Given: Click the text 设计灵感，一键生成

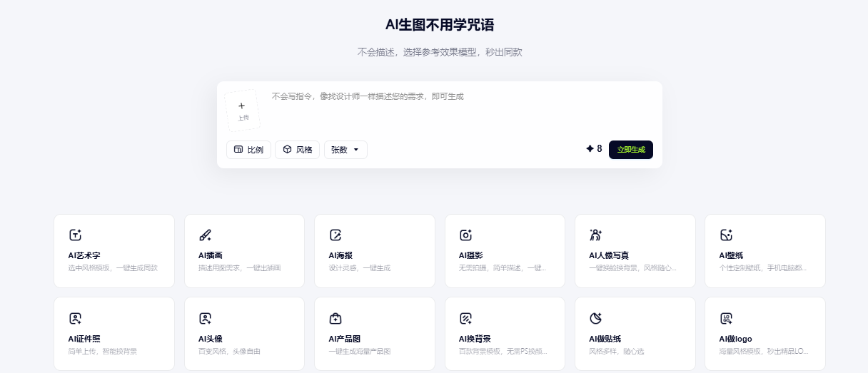Looking at the screenshot, I should point(359,268).
